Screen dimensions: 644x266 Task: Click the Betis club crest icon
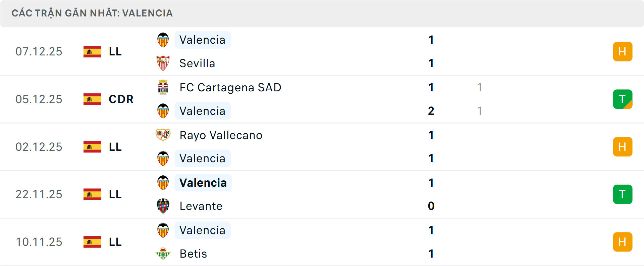pos(163,254)
